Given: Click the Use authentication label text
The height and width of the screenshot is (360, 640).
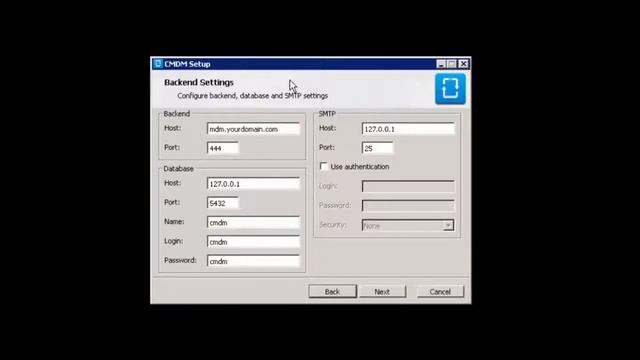Looking at the screenshot, I should coord(360,167).
